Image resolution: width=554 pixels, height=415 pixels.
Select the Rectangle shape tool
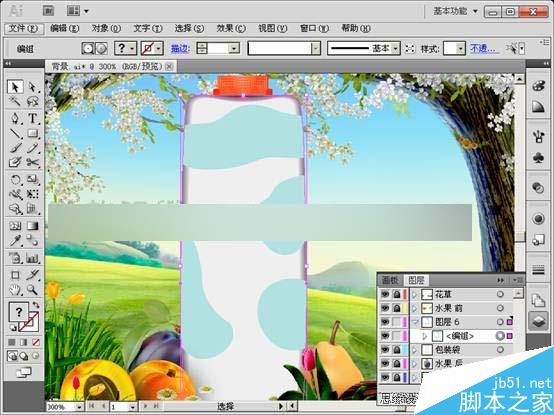point(32,133)
